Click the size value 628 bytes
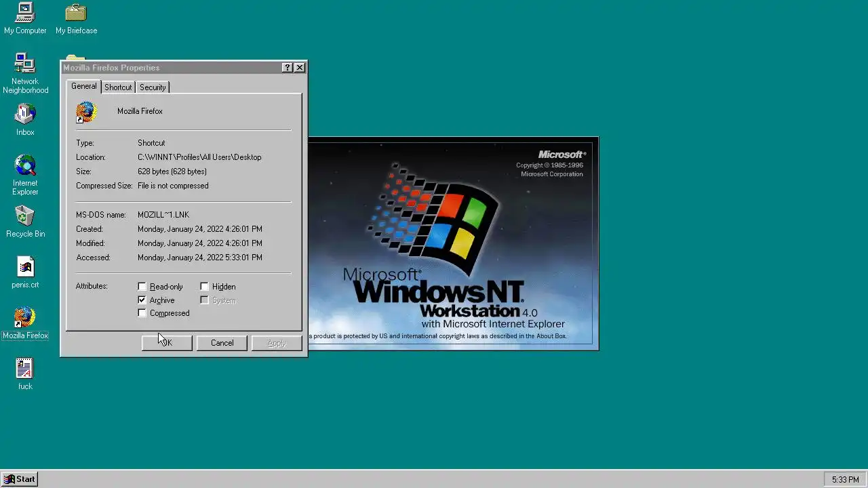Image resolution: width=868 pixels, height=488 pixels. [172, 171]
